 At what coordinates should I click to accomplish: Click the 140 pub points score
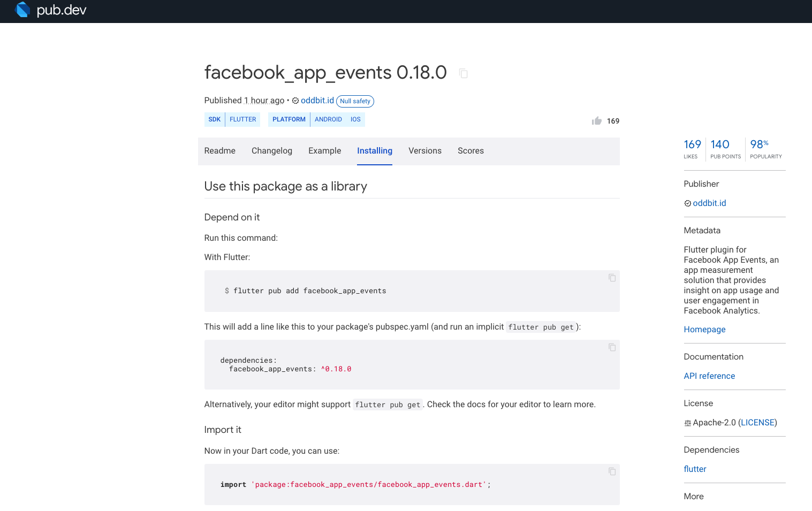pyautogui.click(x=725, y=149)
